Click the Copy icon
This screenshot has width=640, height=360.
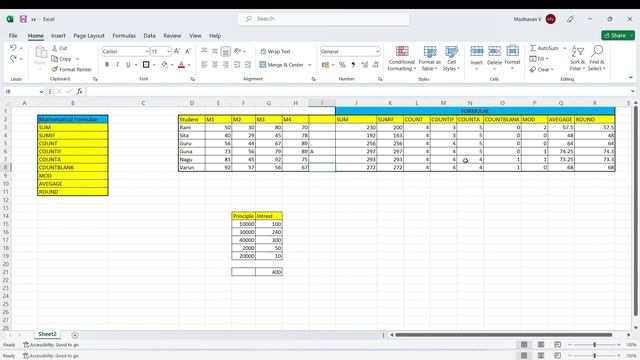pos(55,59)
